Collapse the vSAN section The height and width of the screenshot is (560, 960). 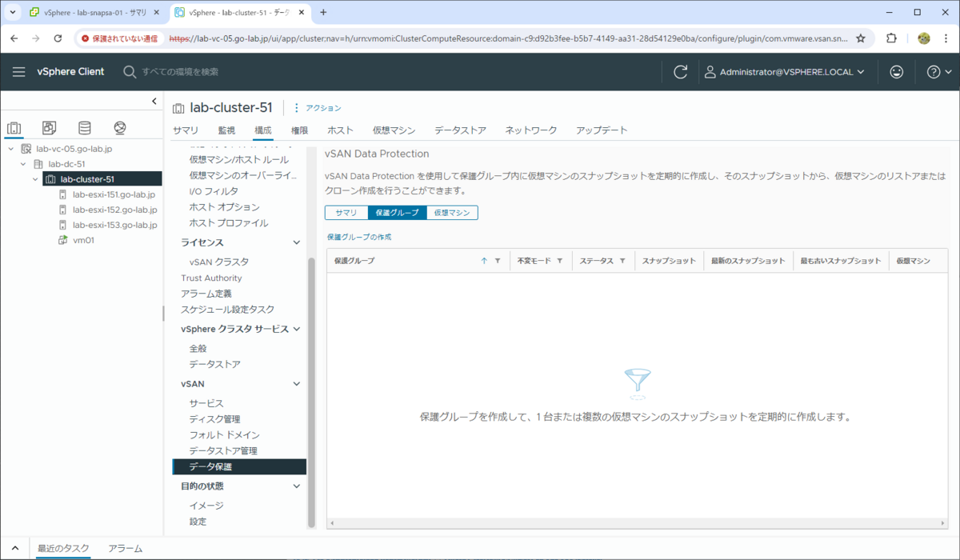click(x=297, y=384)
